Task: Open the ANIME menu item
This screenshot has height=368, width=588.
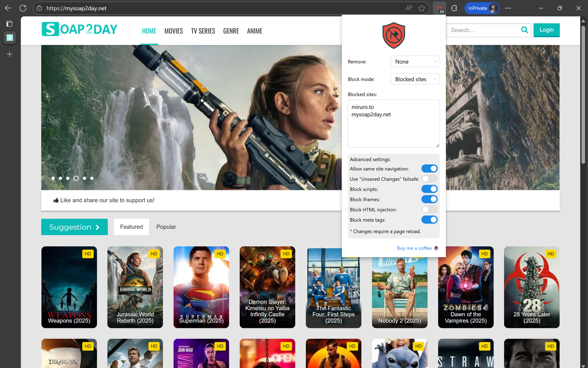Action: pyautogui.click(x=254, y=31)
